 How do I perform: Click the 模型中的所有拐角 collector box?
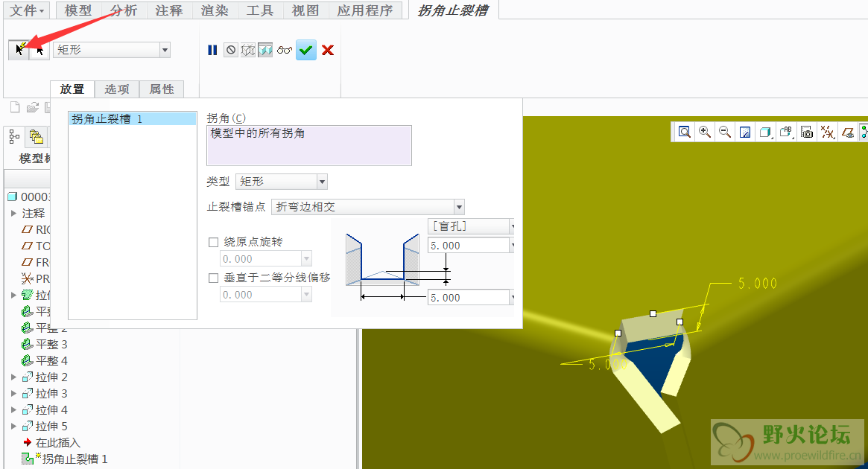pos(309,145)
